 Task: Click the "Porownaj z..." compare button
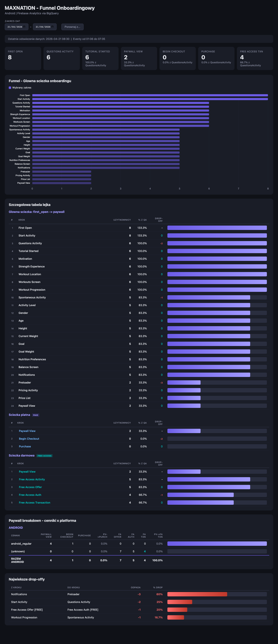pos(72,27)
